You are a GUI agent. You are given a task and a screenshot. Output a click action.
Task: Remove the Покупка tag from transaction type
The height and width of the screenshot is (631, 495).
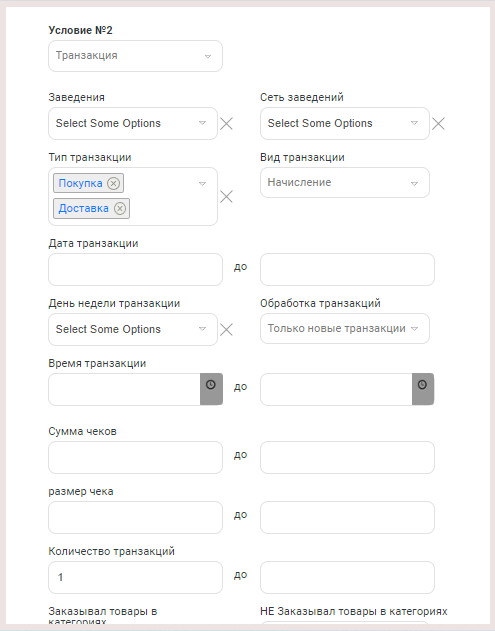click(x=113, y=184)
